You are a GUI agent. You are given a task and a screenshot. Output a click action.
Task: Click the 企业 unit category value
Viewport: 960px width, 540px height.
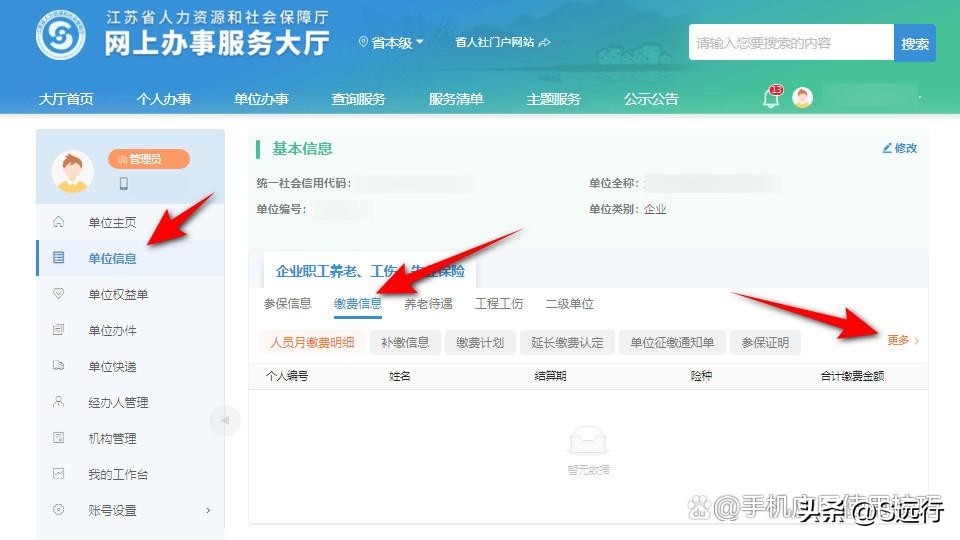pos(655,209)
